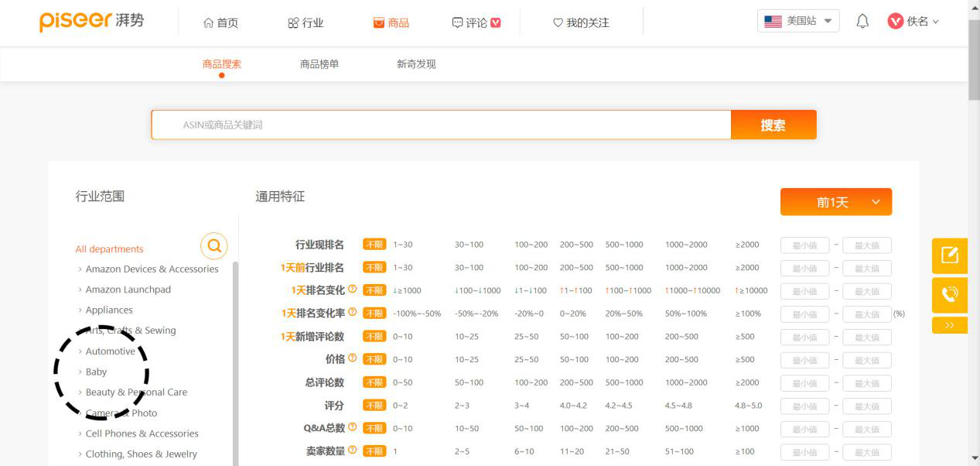Click the Piseer logo

click(x=91, y=22)
